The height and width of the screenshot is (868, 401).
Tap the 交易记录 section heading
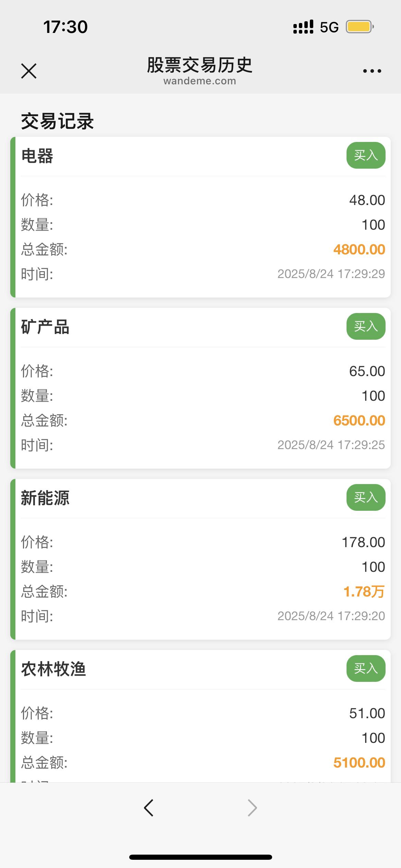[57, 121]
